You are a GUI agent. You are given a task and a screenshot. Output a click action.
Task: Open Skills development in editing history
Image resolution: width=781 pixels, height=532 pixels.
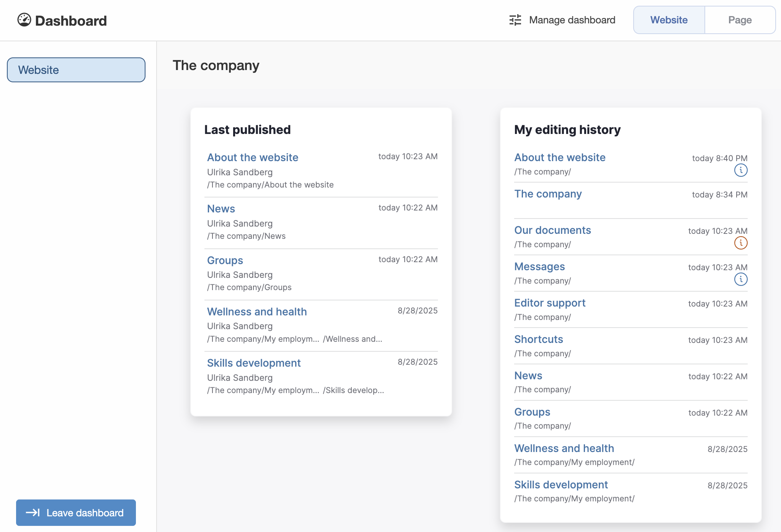pos(561,485)
